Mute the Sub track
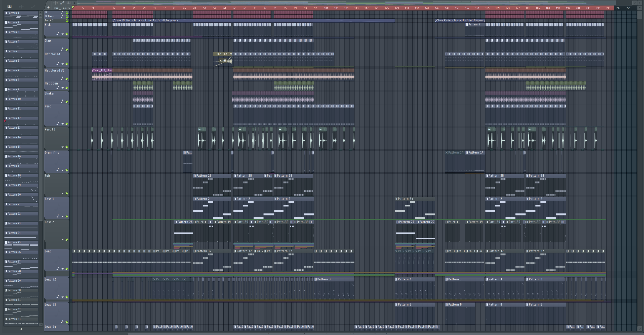 click(x=67, y=193)
